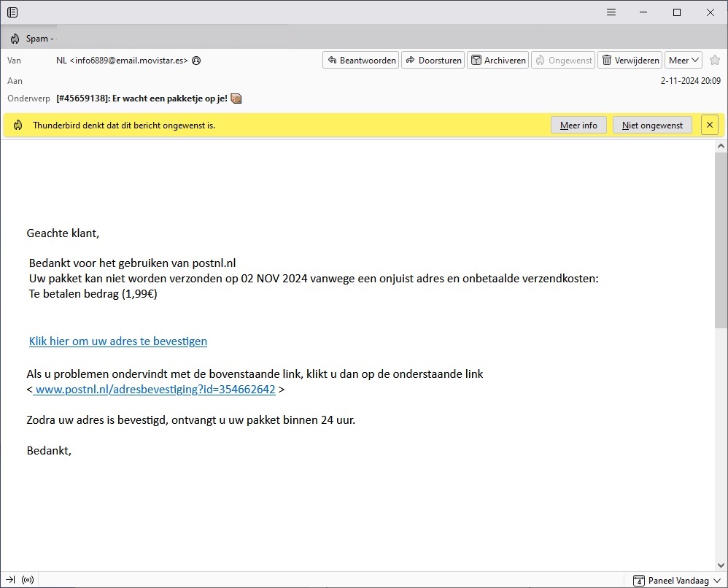Click the Beantwoorden reply button
728x588 pixels.
(x=361, y=61)
